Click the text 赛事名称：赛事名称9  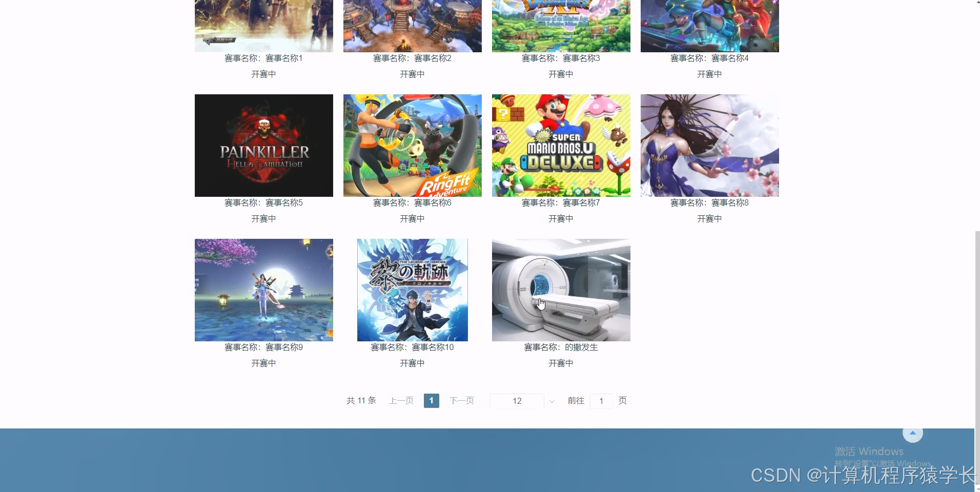tap(263, 347)
